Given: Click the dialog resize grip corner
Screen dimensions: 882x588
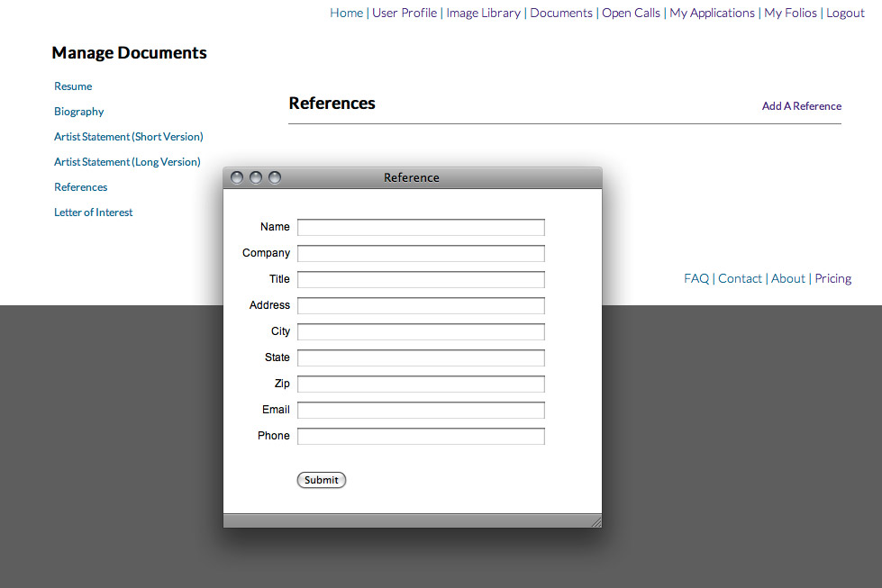Looking at the screenshot, I should [x=596, y=521].
